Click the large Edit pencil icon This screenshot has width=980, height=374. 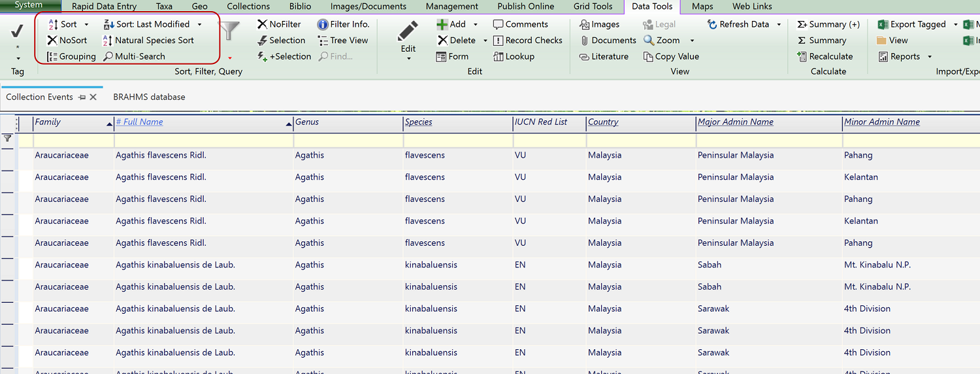click(408, 31)
